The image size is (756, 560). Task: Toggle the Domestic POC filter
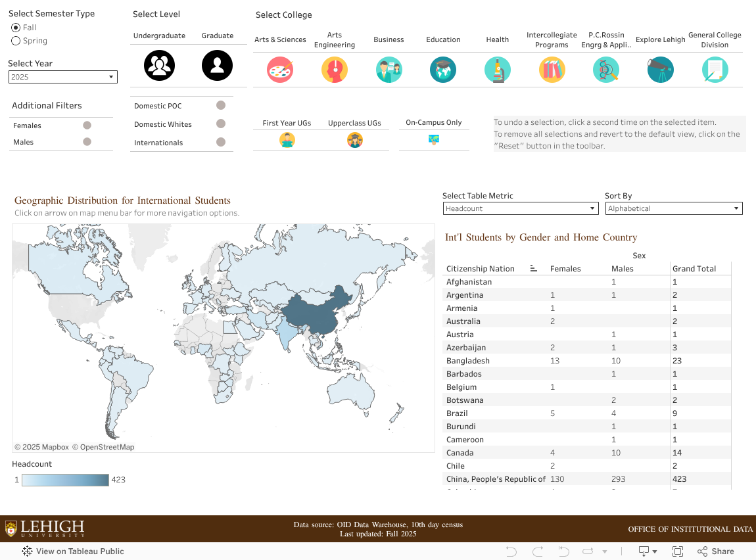click(221, 105)
